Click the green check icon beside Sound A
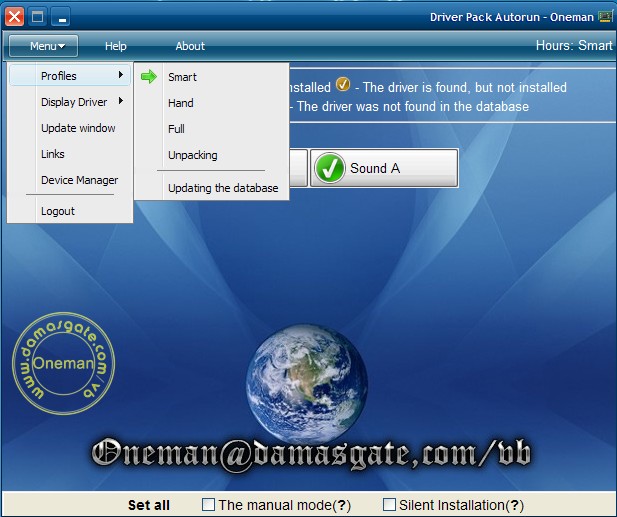Image resolution: width=617 pixels, height=517 pixels. [330, 168]
